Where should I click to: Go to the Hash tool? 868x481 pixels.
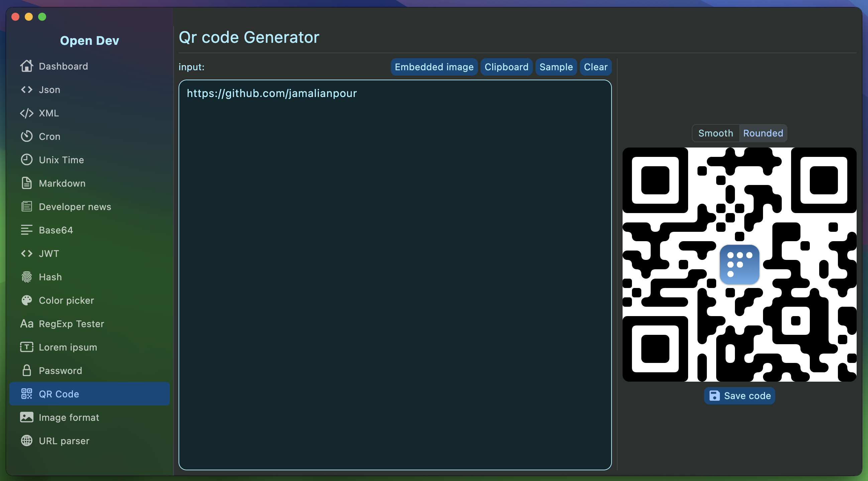click(x=89, y=277)
